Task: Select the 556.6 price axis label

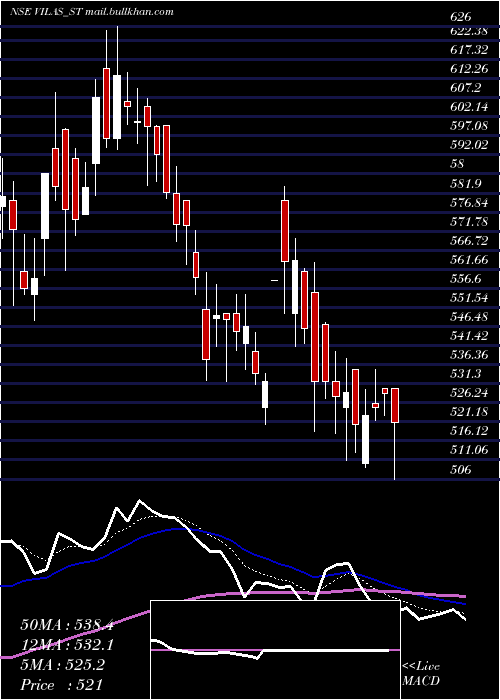Action: 465,279
